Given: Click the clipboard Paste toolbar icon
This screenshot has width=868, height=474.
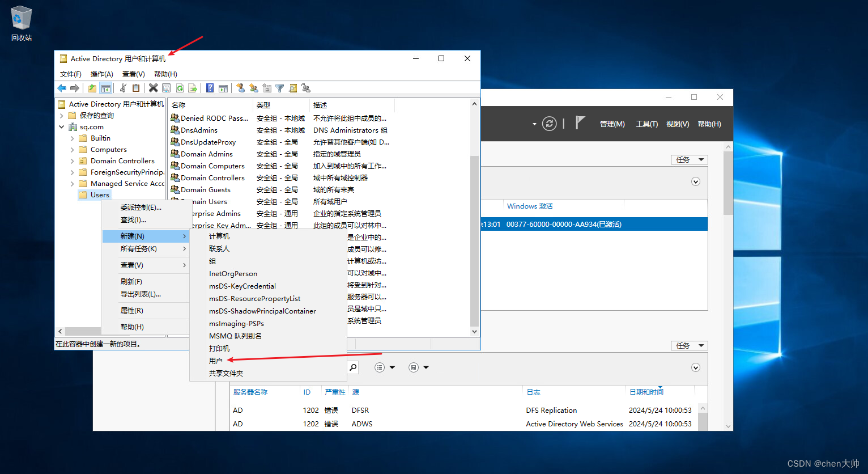Looking at the screenshot, I should [x=136, y=88].
